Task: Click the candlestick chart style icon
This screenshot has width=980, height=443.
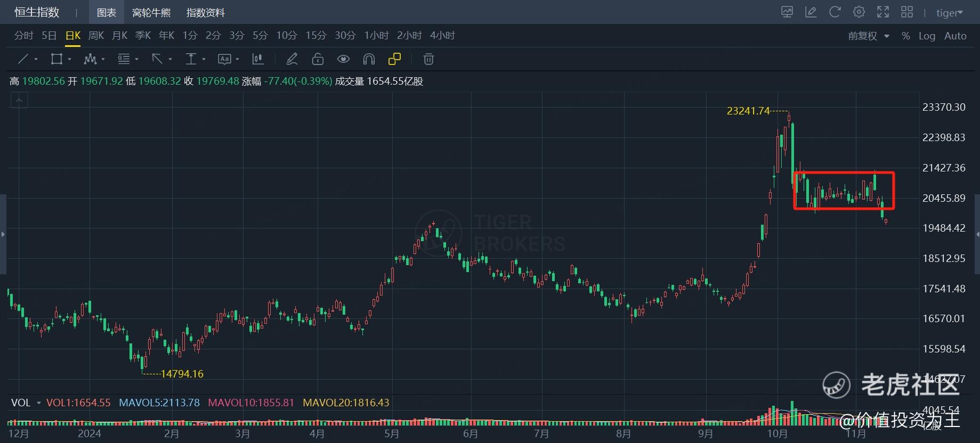Action: tap(258, 59)
